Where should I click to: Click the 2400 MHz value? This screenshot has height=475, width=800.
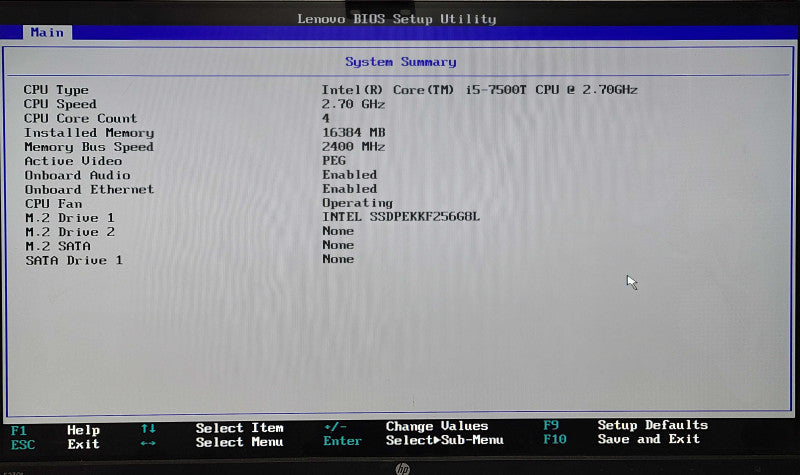pyautogui.click(x=354, y=146)
